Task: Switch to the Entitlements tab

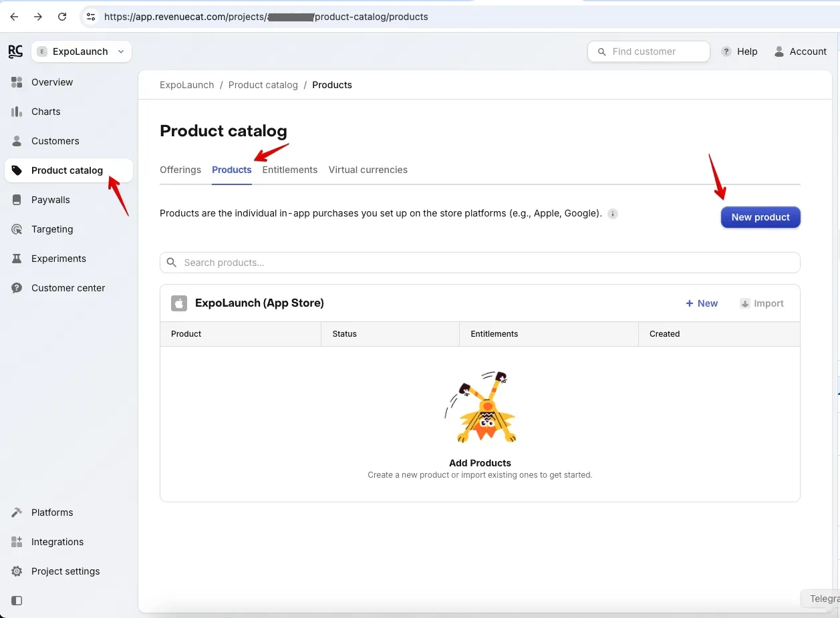Action: point(290,170)
